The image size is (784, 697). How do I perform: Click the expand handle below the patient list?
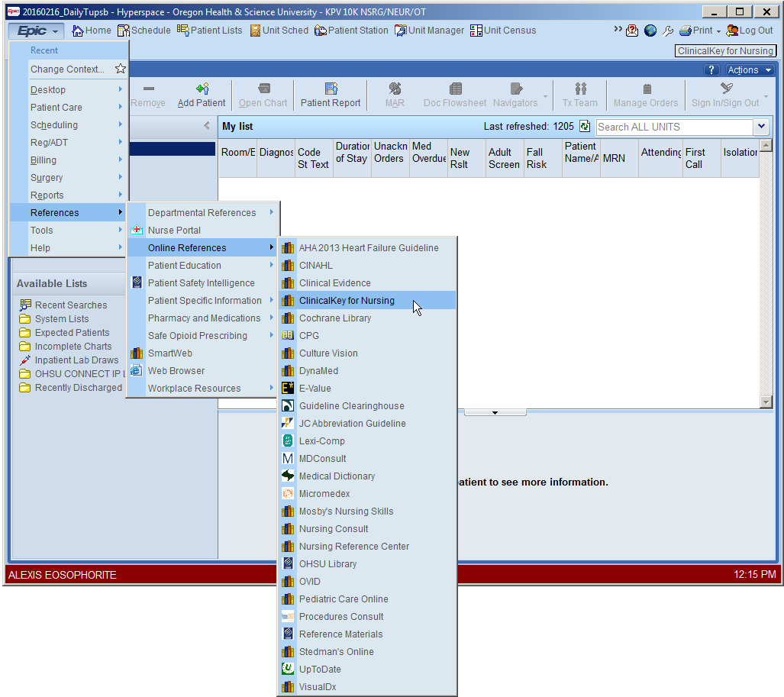495,412
